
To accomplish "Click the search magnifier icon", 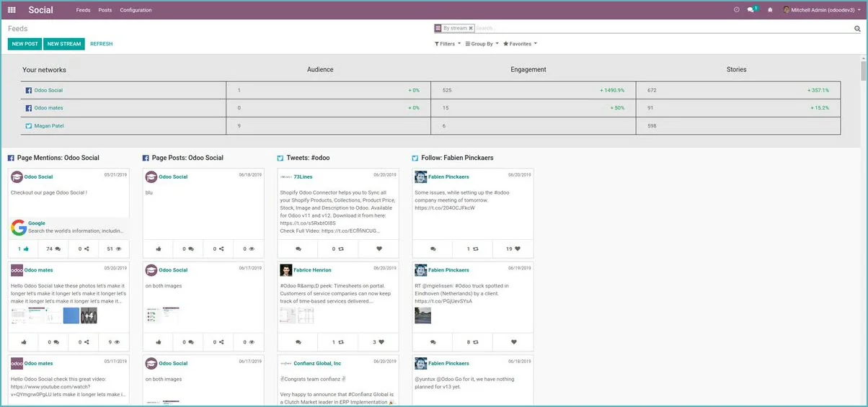I will (857, 29).
